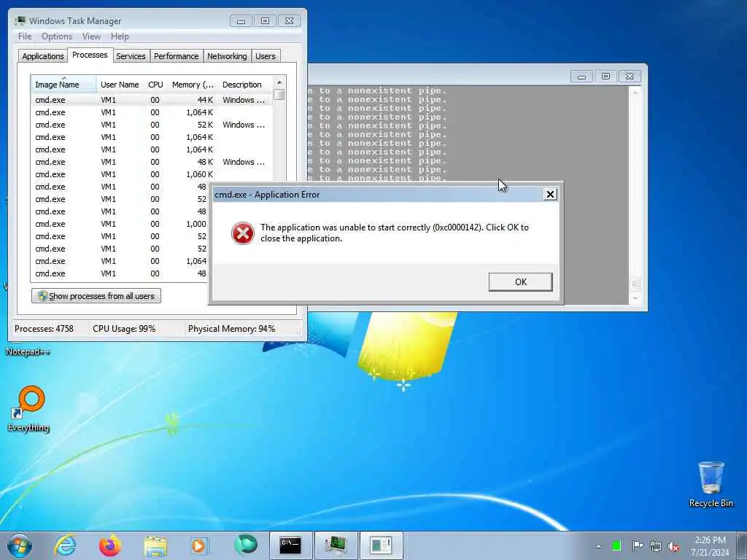Screen dimensions: 747x560
Task: Click the Command Prompt scroll-down arrow
Action: point(635,298)
